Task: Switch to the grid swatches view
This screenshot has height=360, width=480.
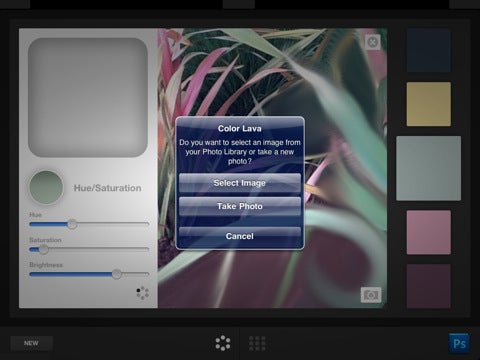Action: tap(257, 343)
